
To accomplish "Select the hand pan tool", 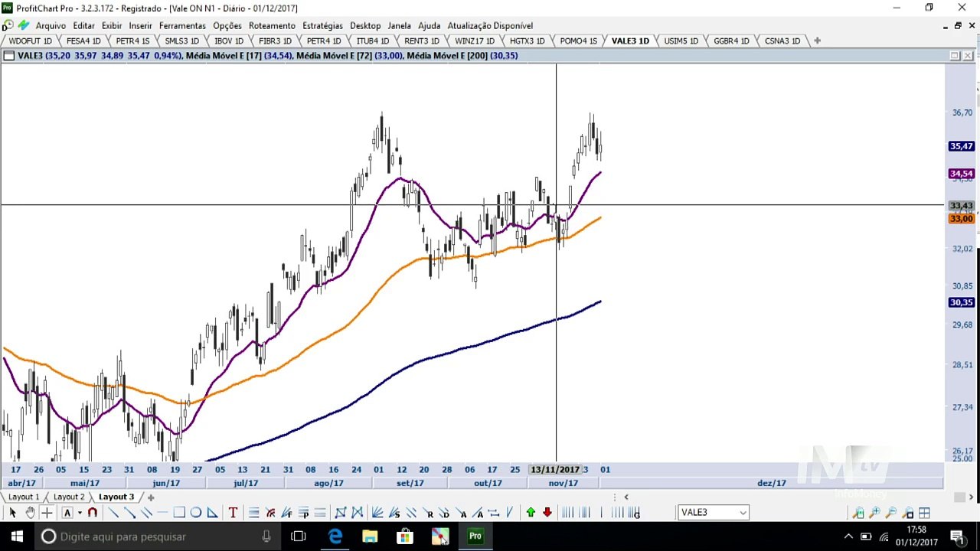I will [x=30, y=513].
